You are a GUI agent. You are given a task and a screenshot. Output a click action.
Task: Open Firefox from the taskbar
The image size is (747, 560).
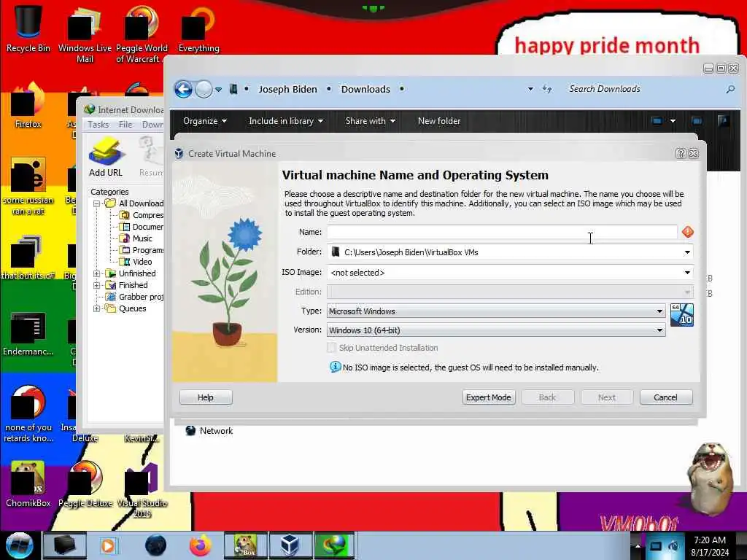tap(201, 545)
